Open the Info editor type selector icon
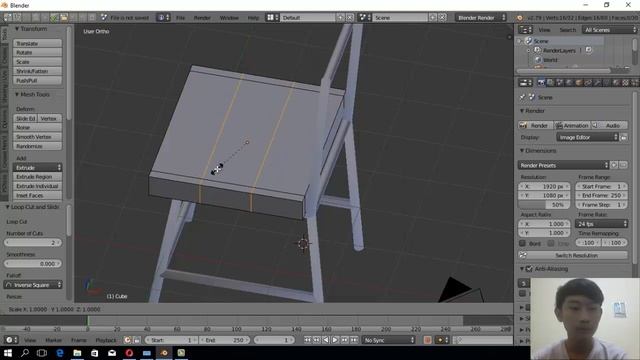Image resolution: width=640 pixels, height=360 pixels. (x=164, y=18)
